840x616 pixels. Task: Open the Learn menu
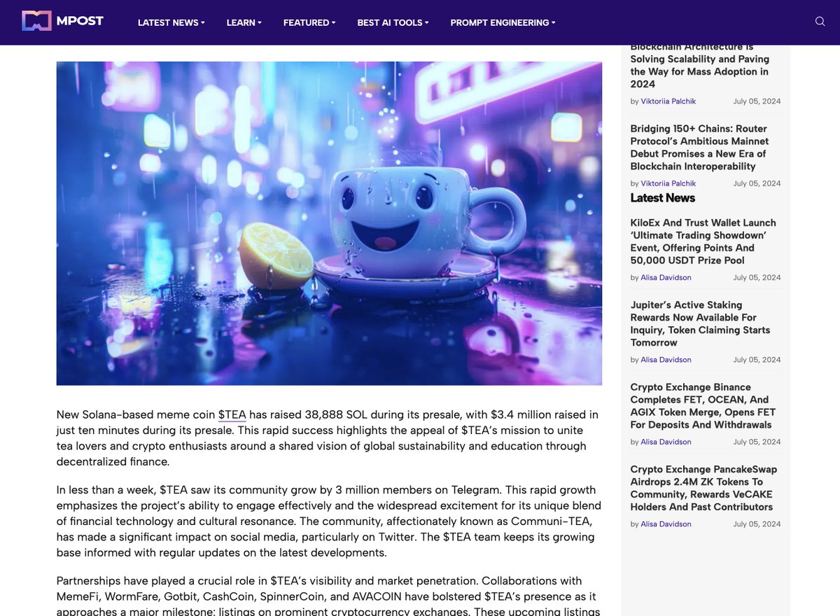(244, 22)
